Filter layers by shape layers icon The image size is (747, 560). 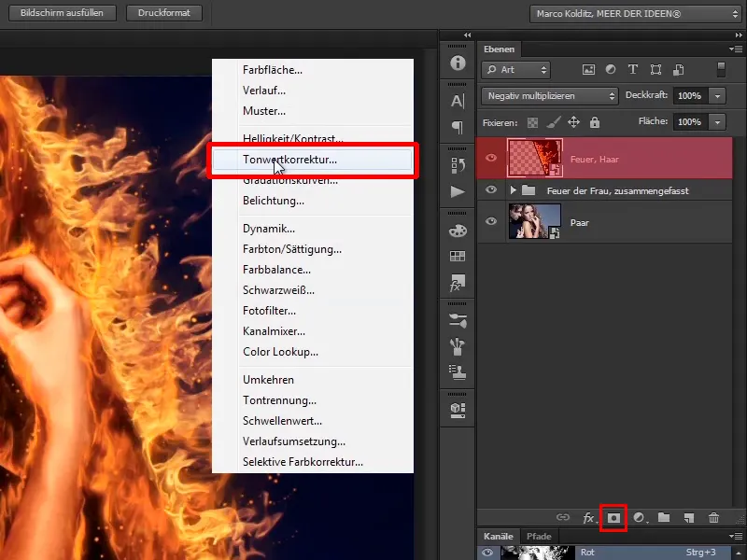click(655, 69)
